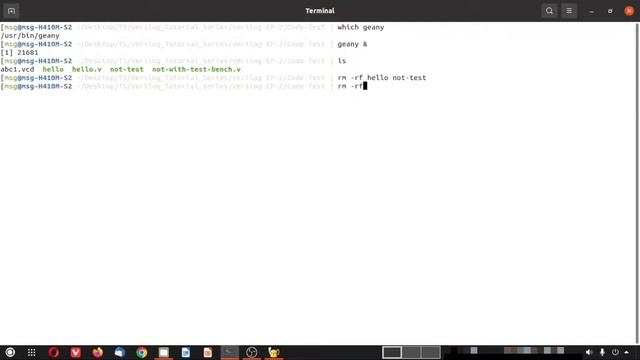Open the file manager taskbar icon
The width and height of the screenshot is (640, 360).
[x=164, y=352]
